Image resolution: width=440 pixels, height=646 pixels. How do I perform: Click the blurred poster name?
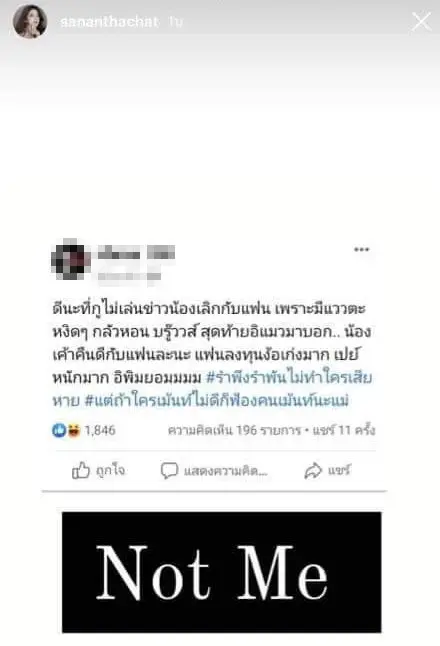pyautogui.click(x=136, y=252)
